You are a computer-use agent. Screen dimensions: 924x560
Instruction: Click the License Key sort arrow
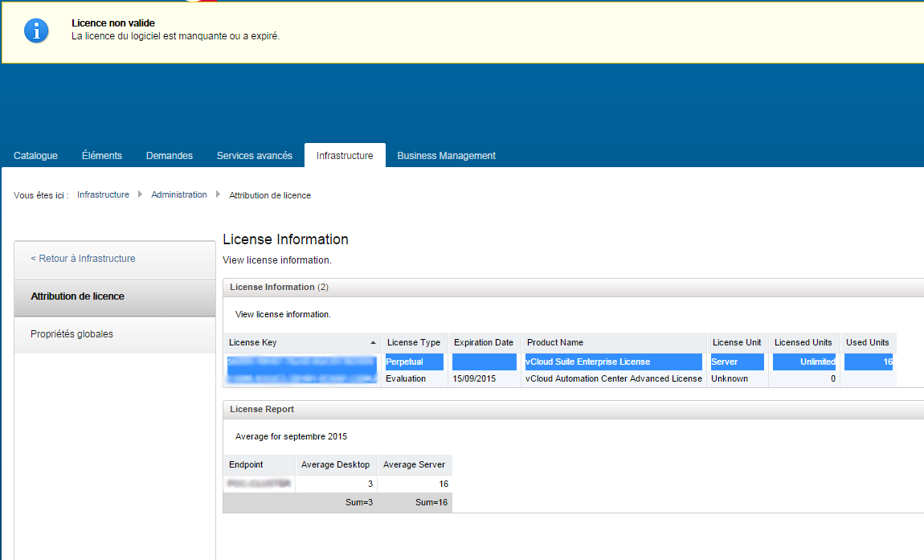tap(373, 342)
